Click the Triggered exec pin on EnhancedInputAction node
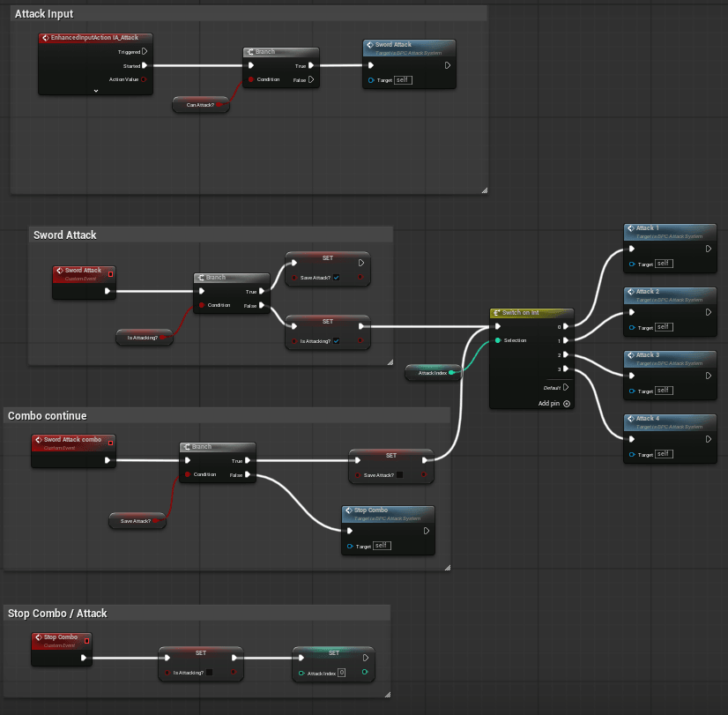Viewport: 728px width, 715px height. tap(145, 51)
